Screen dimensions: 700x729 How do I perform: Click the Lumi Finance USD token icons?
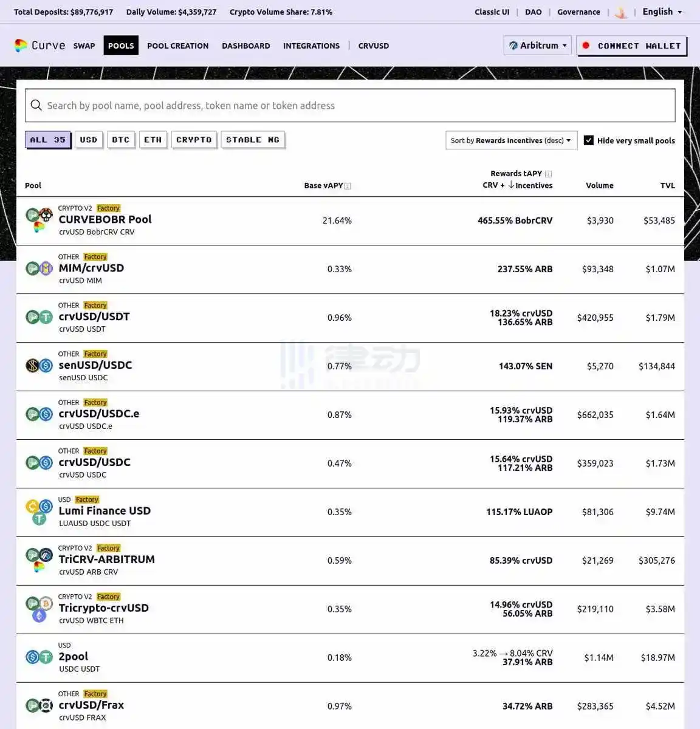(39, 512)
